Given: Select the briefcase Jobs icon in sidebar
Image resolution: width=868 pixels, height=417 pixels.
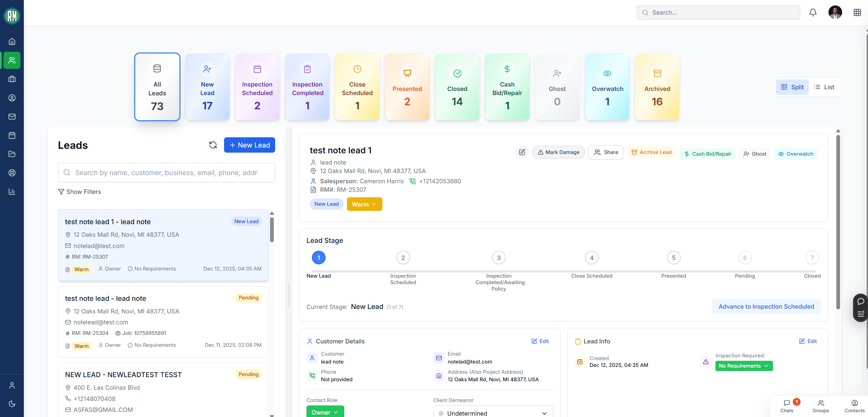Looking at the screenshot, I should point(12,79).
